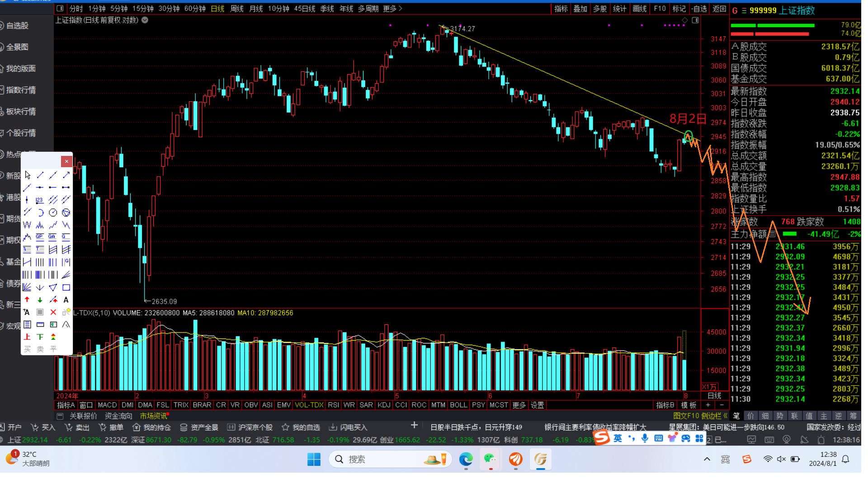Pick the red up-arrow marker tool
This screenshot has height=488, width=868.
click(27, 300)
